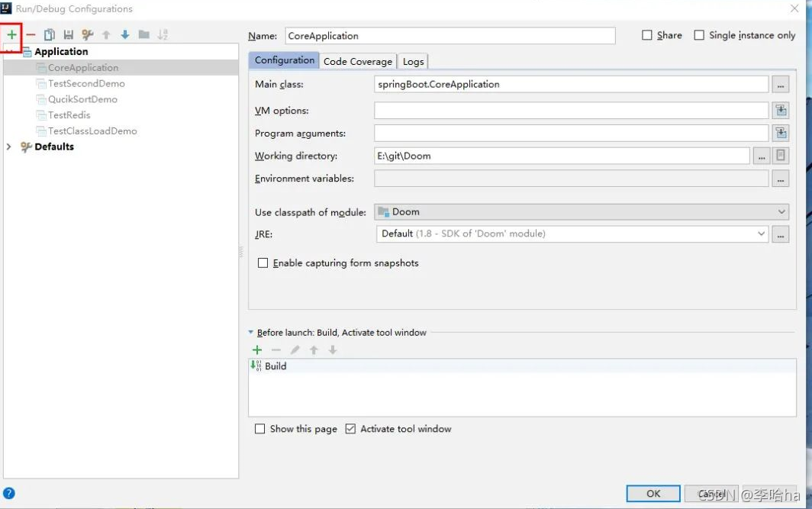The height and width of the screenshot is (509, 812).
Task: Switch to the Logs tab
Action: (414, 62)
